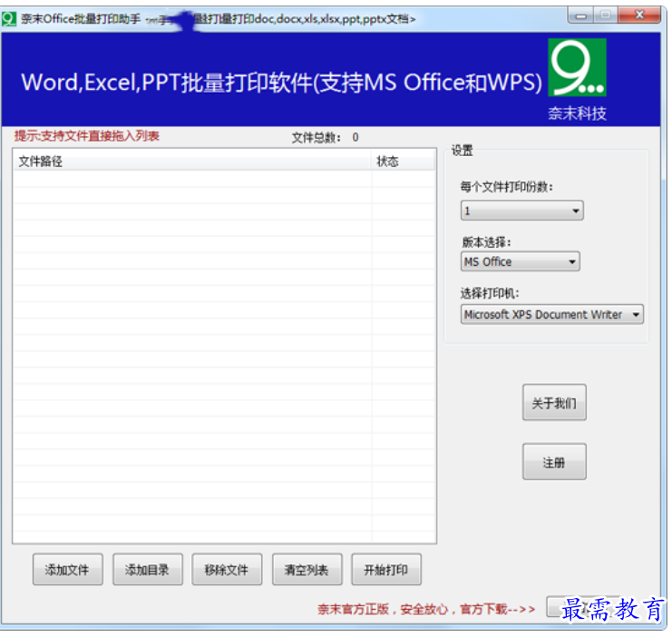Open the 关于我们 dialog
This screenshot has width=672, height=638.
pyautogui.click(x=554, y=402)
